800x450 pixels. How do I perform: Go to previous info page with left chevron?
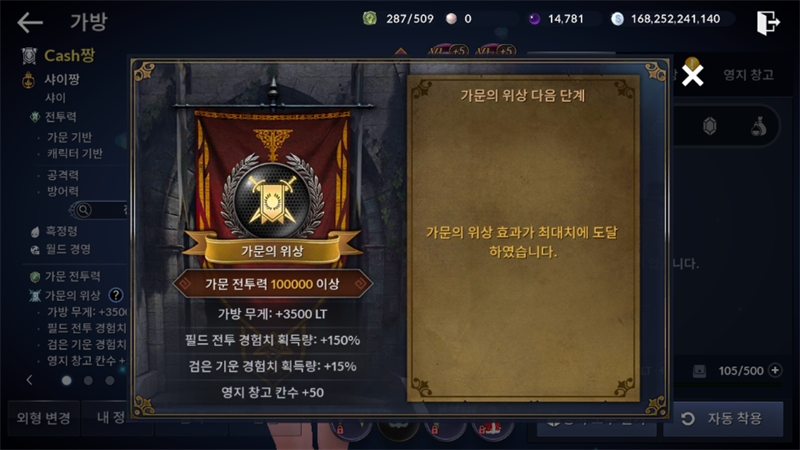tap(29, 380)
